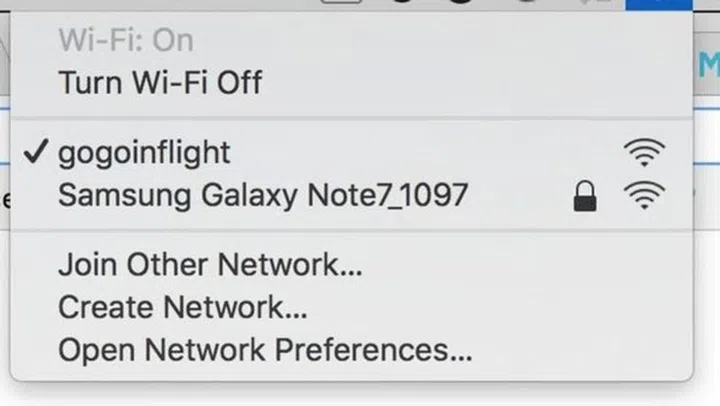Click the padlock icon for Samsung network
The width and height of the screenshot is (720, 406).
tap(585, 196)
